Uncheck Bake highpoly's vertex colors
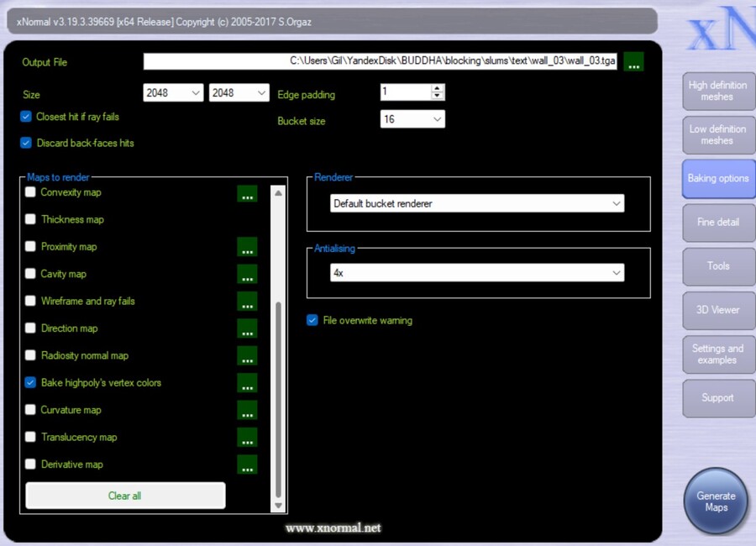Viewport: 756px width, 546px height. click(x=30, y=383)
